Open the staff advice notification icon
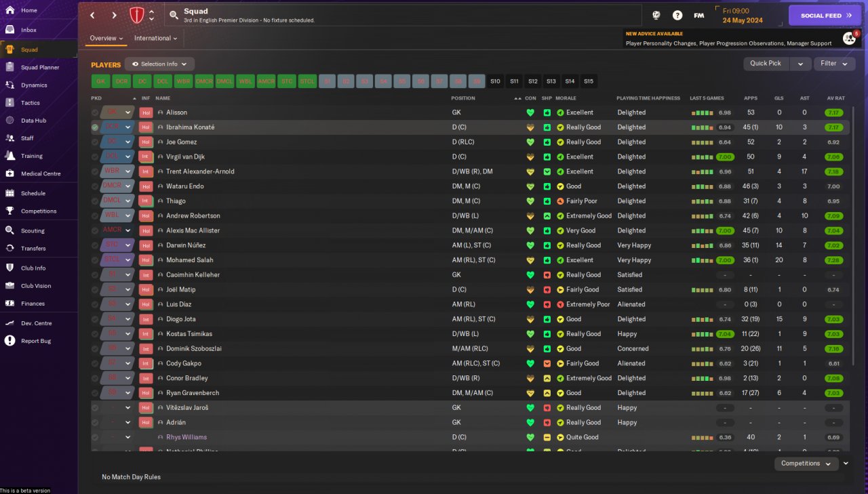 849,38
